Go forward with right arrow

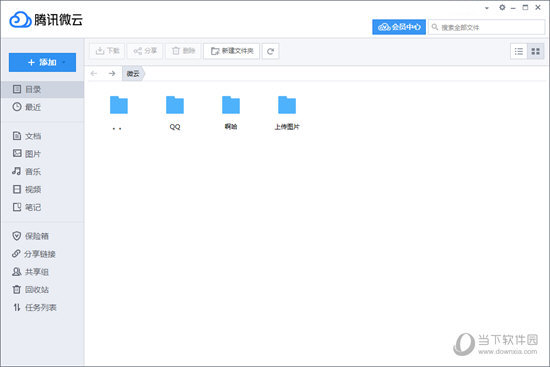pos(112,73)
